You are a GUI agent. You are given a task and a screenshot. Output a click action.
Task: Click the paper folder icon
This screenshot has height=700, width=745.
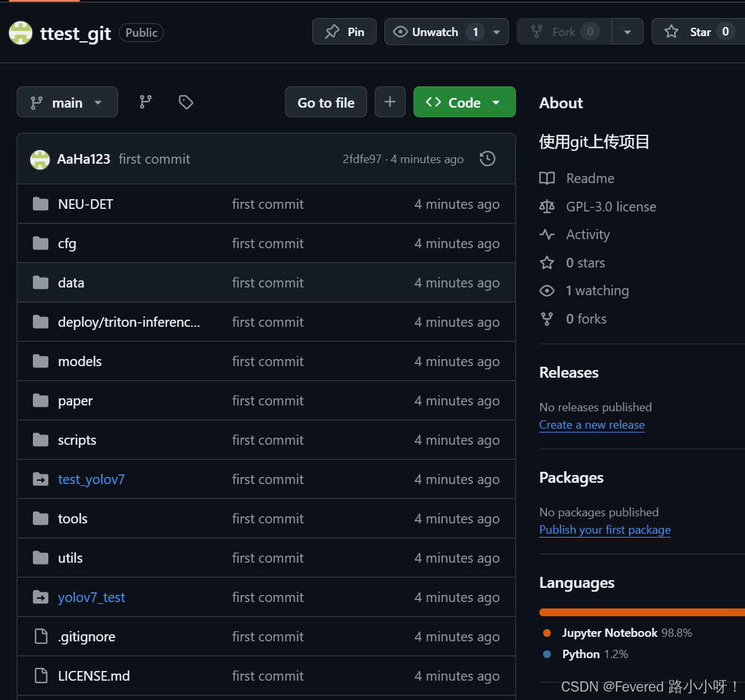pyautogui.click(x=41, y=401)
